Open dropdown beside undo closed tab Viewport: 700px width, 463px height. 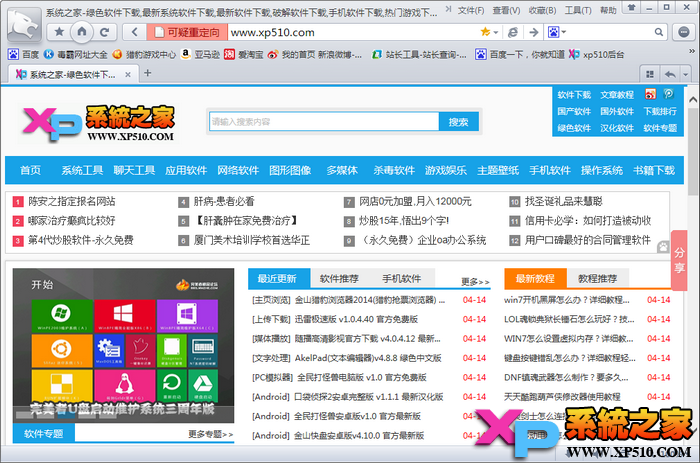pyautogui.click(x=686, y=75)
